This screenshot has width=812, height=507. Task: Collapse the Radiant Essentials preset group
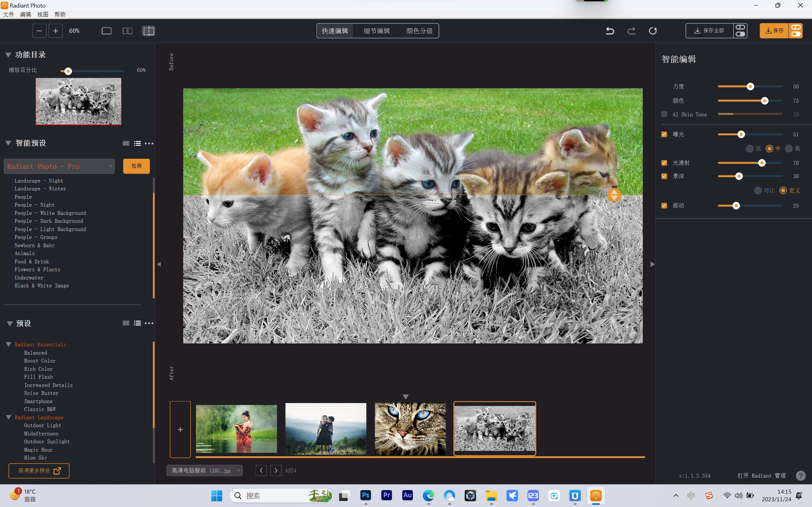[9, 344]
